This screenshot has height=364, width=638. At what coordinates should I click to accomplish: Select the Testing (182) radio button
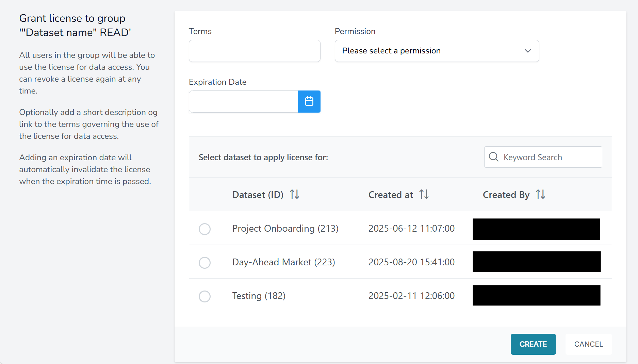coord(205,296)
